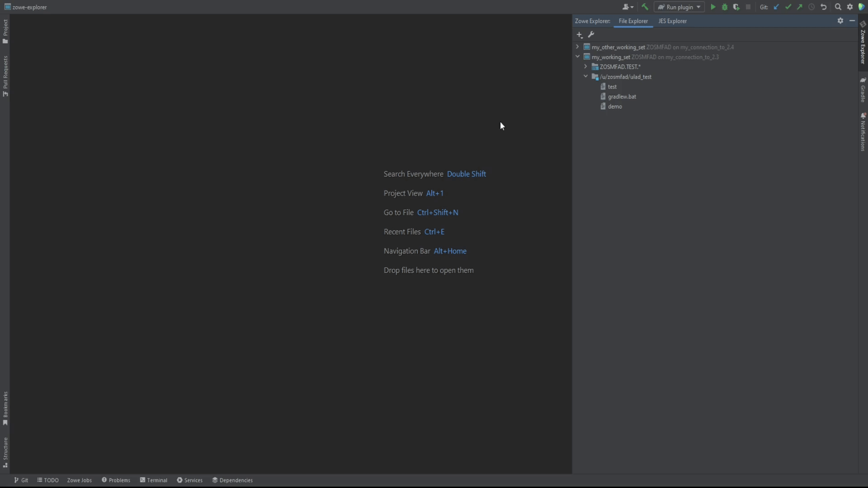Image resolution: width=868 pixels, height=488 pixels.
Task: Start debugging with the bug icon
Action: 725,7
